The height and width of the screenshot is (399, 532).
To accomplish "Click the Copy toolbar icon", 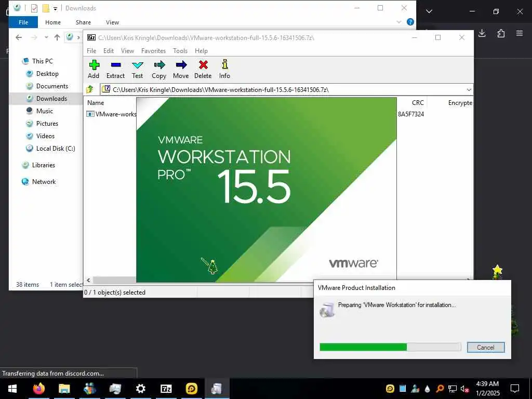I will coord(159,69).
